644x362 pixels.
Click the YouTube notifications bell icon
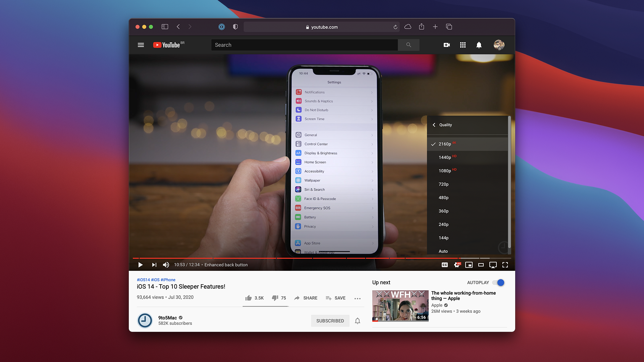pos(479,45)
